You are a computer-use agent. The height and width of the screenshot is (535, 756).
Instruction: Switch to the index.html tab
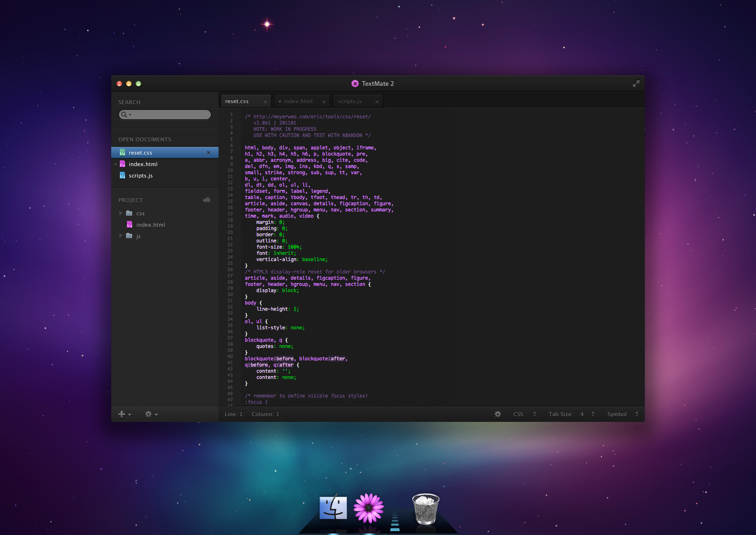(x=302, y=101)
